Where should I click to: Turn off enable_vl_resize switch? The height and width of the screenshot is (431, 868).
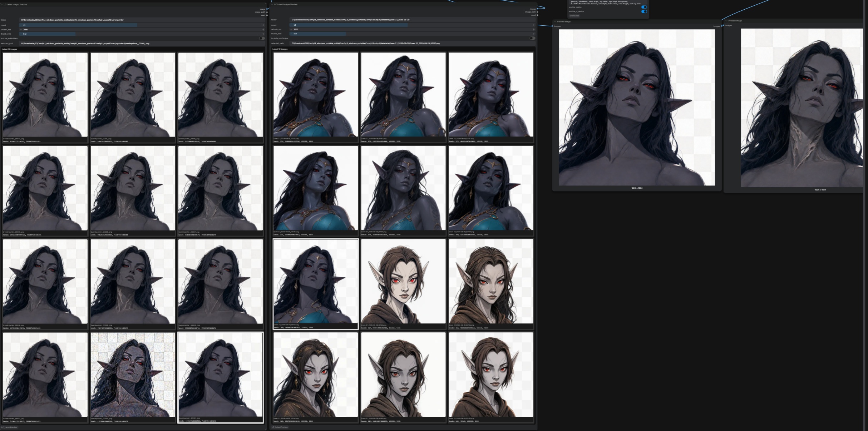(644, 11)
